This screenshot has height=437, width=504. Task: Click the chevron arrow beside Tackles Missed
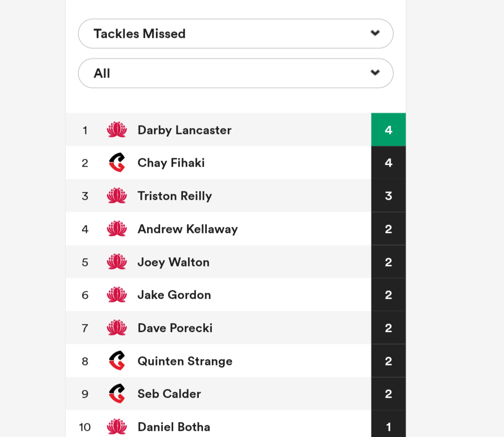point(375,33)
